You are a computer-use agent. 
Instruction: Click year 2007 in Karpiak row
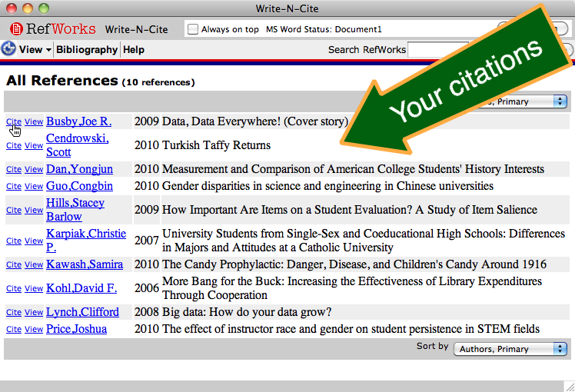[146, 241]
